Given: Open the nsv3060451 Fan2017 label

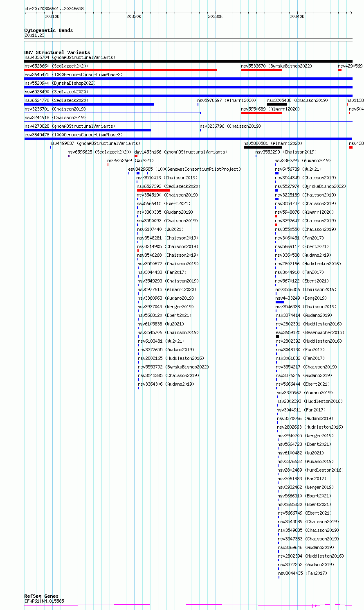Looking at the screenshot, I should pos(299,238).
